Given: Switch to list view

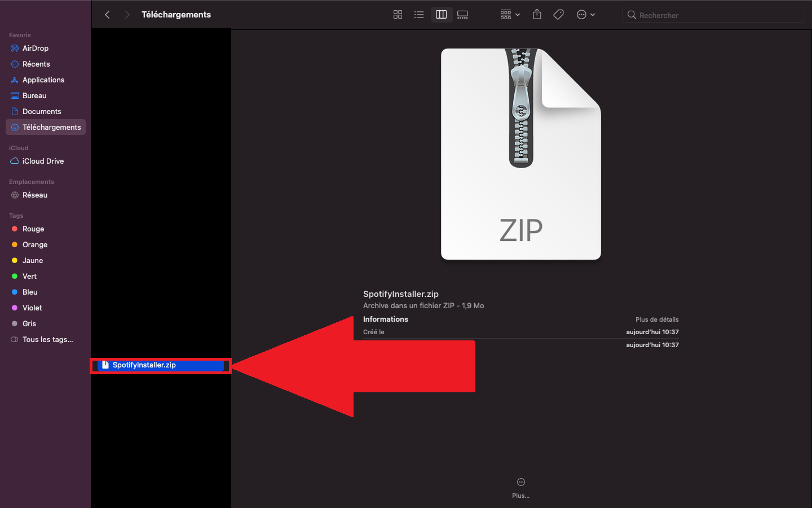Looking at the screenshot, I should [419, 15].
